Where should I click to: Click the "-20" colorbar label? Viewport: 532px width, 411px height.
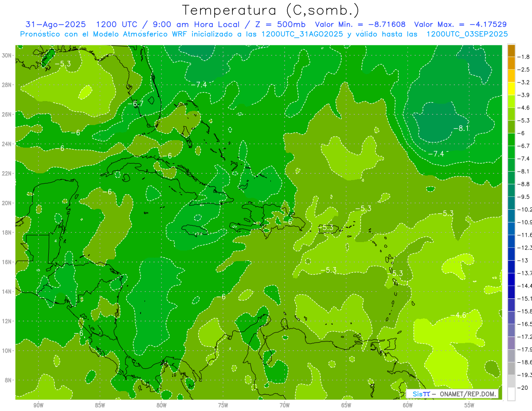523,388
